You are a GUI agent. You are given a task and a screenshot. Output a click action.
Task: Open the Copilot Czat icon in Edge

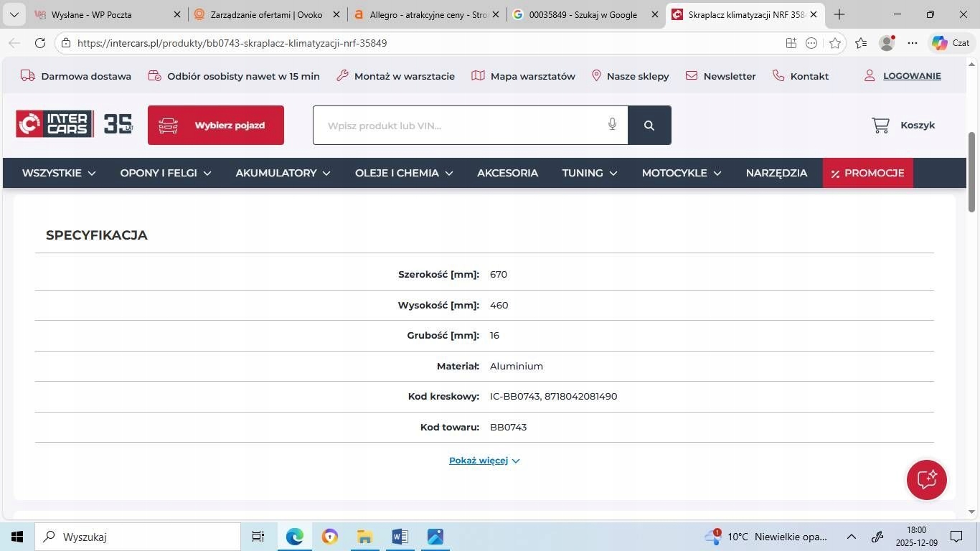tap(951, 43)
